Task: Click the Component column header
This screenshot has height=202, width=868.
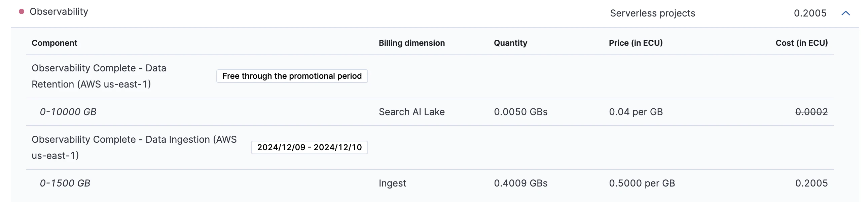Action: tap(54, 43)
